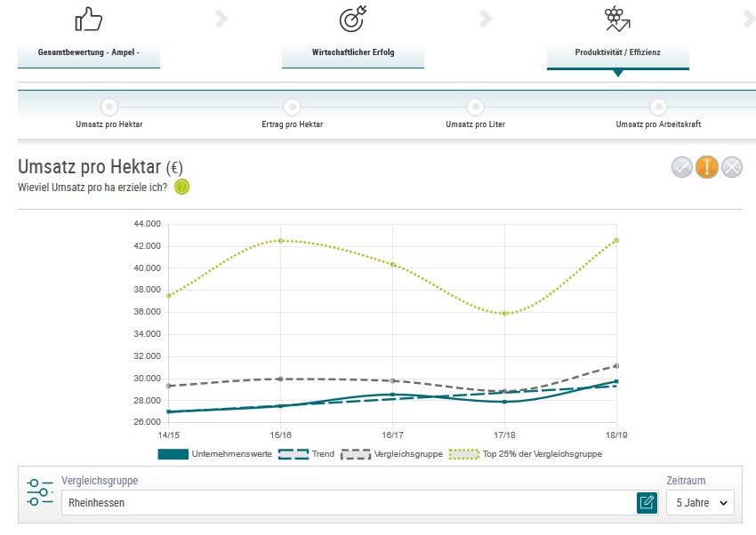Click arrow between Gesamtbewertung and Wirtschaftlicher Erfolg

tap(221, 19)
